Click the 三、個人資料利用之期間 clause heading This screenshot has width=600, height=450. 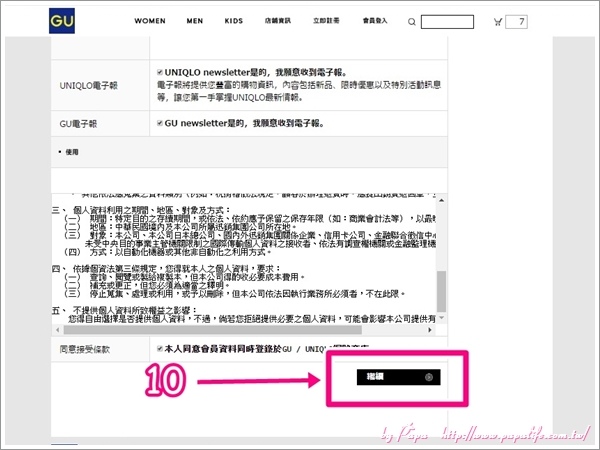pos(141,210)
